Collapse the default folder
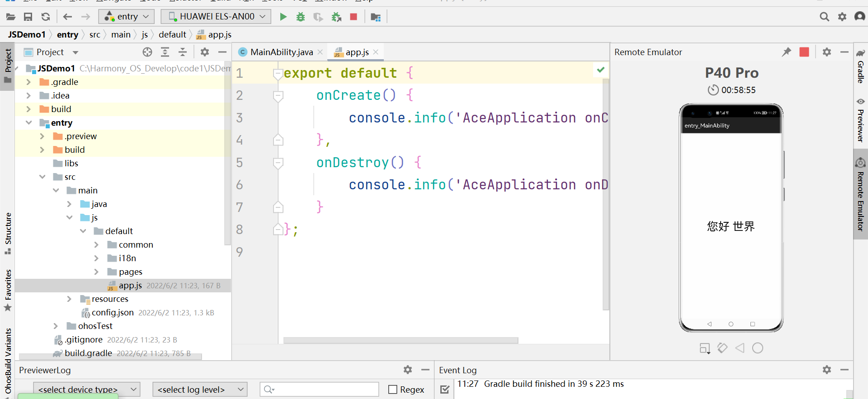 pyautogui.click(x=83, y=231)
